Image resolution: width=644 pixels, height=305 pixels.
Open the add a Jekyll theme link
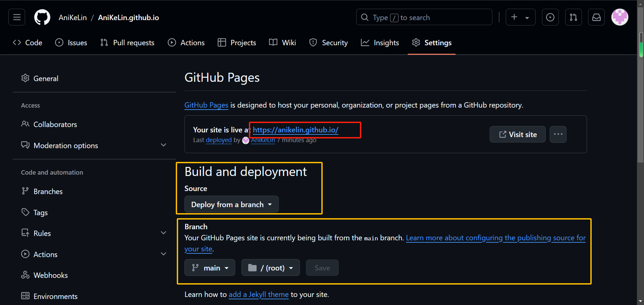259,295
